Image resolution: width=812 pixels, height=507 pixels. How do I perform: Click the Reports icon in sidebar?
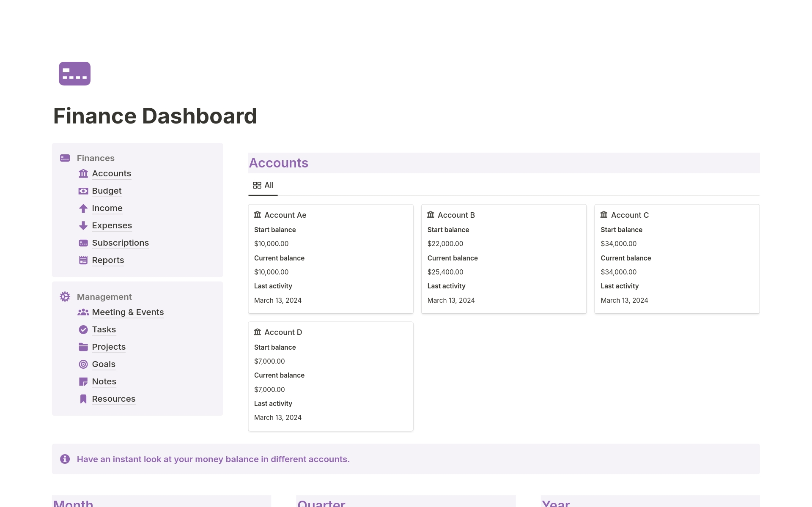(x=83, y=260)
